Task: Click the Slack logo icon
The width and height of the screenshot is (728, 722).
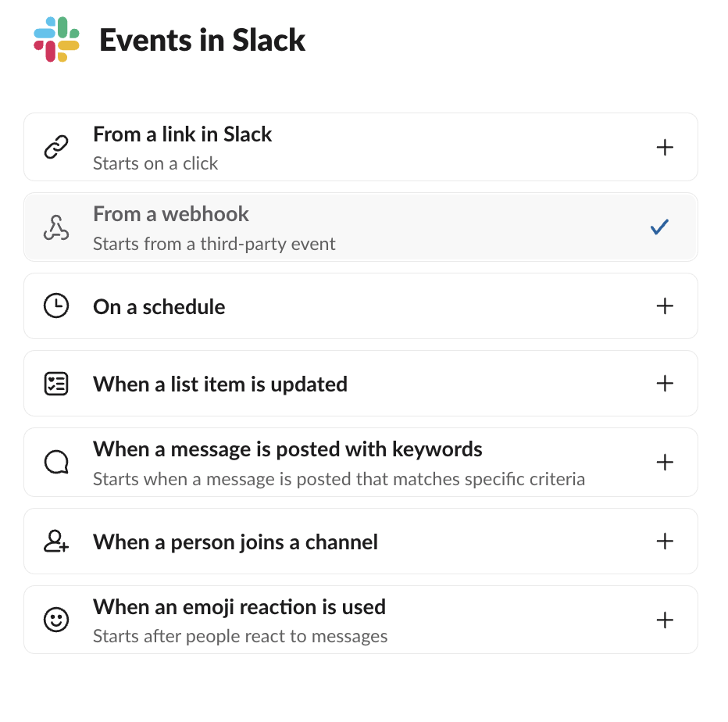Action: (56, 40)
